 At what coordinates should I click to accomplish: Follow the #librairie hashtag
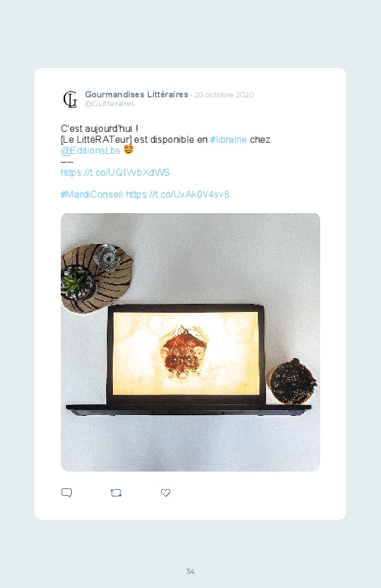[228, 140]
